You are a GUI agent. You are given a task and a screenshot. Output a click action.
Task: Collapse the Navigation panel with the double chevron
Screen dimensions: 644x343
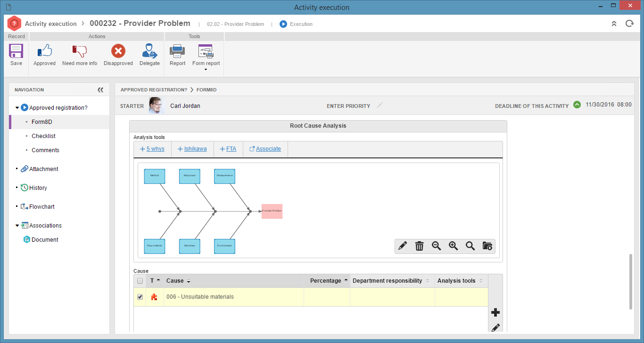pos(100,90)
